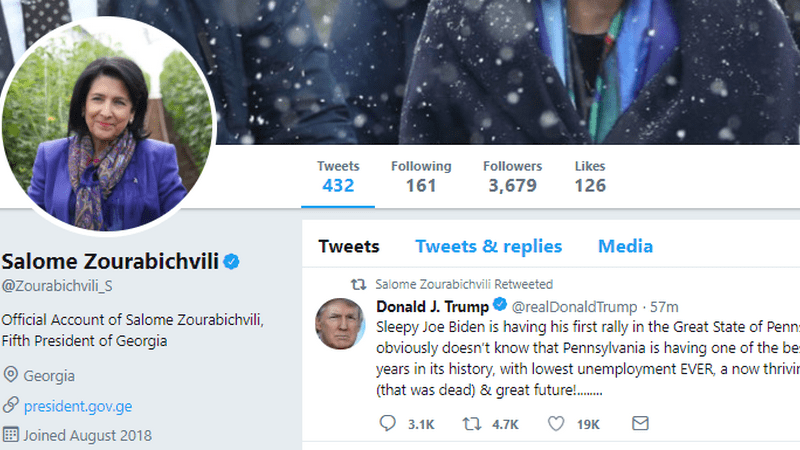Switch to the Tweets & replies tab
800x450 pixels.
point(488,246)
